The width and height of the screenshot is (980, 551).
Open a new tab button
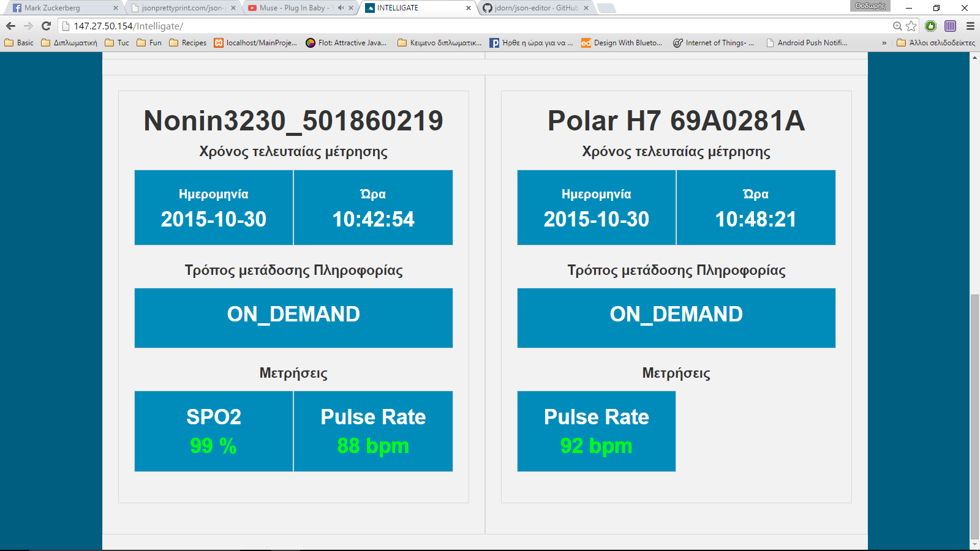click(x=606, y=8)
